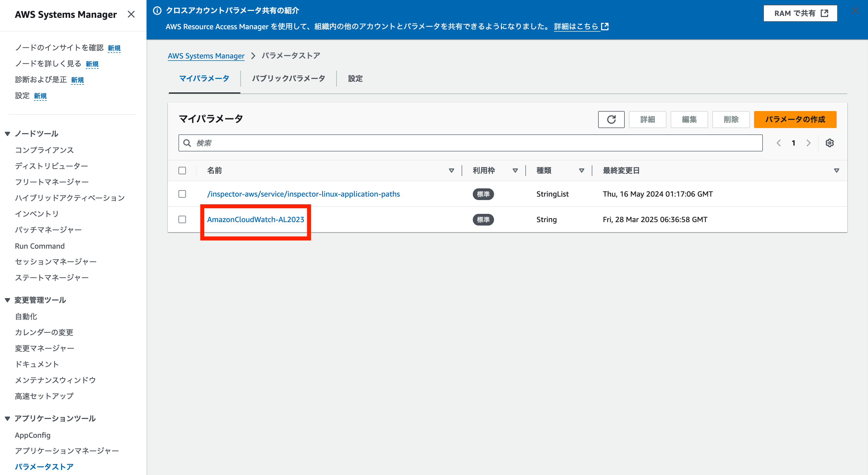
Task: Select page number 1
Action: [794, 143]
